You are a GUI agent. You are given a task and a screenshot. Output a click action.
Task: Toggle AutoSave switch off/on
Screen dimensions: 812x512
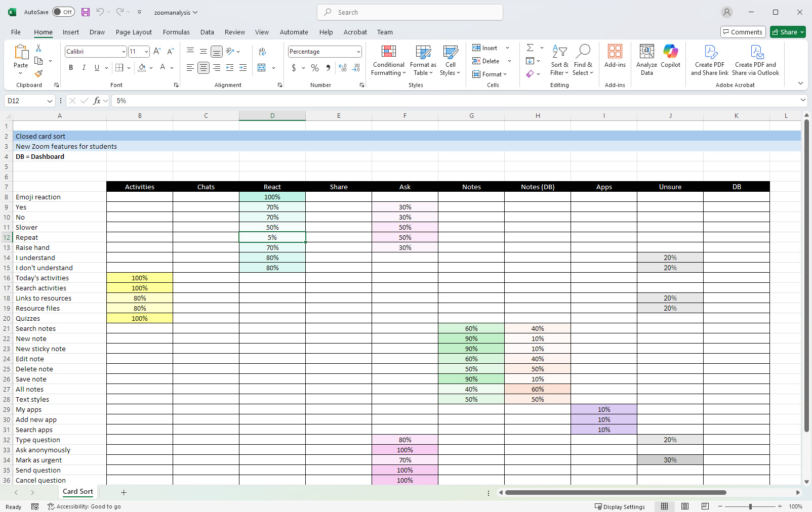point(64,12)
